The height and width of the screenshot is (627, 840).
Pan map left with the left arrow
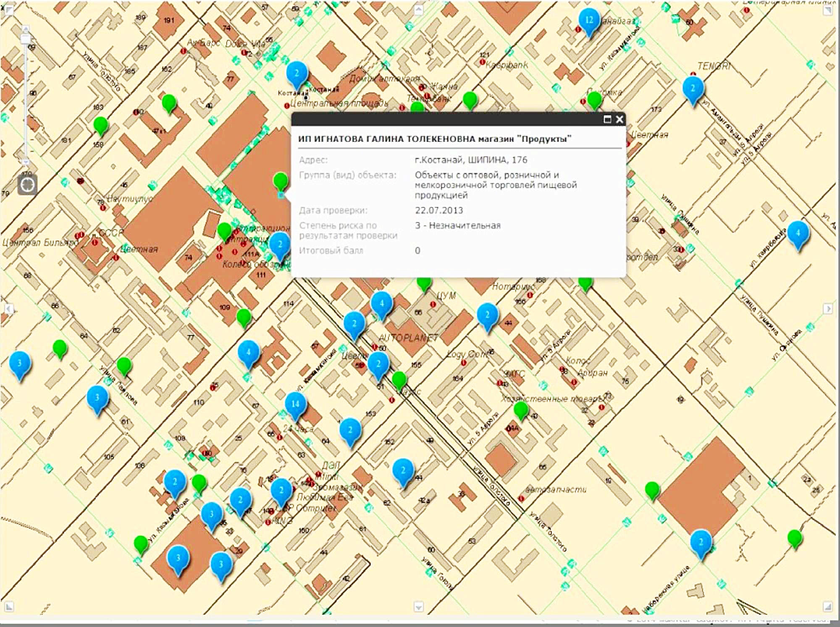[8, 309]
